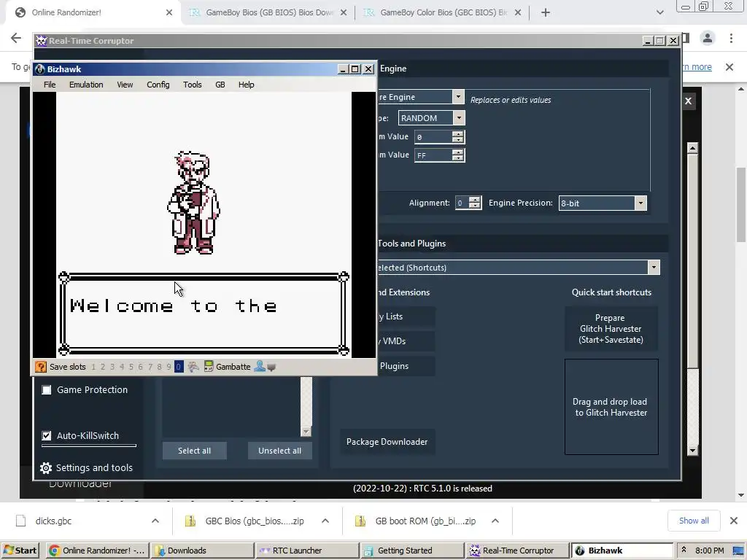Switch to RTC Launcher in taskbar
This screenshot has height=560, width=747.
(x=307, y=551)
